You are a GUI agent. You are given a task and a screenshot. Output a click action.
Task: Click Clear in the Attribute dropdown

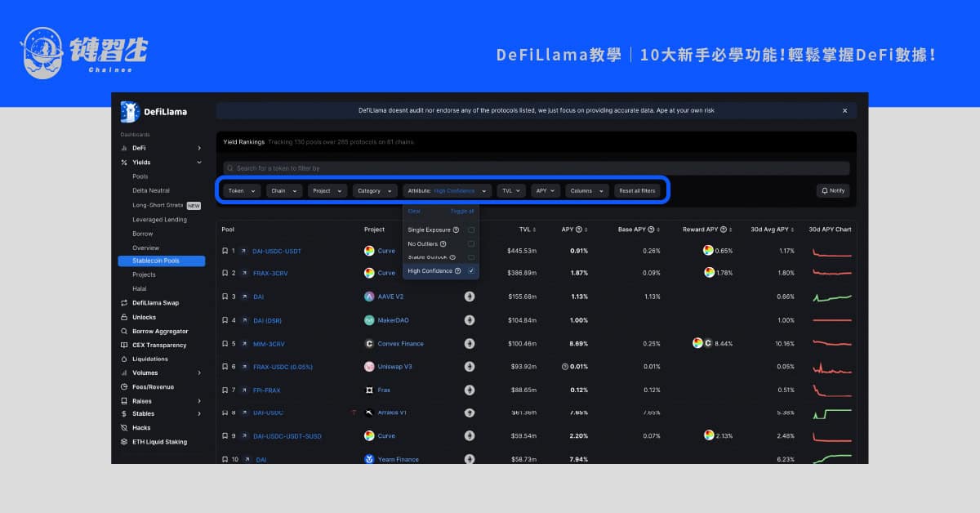tap(414, 211)
